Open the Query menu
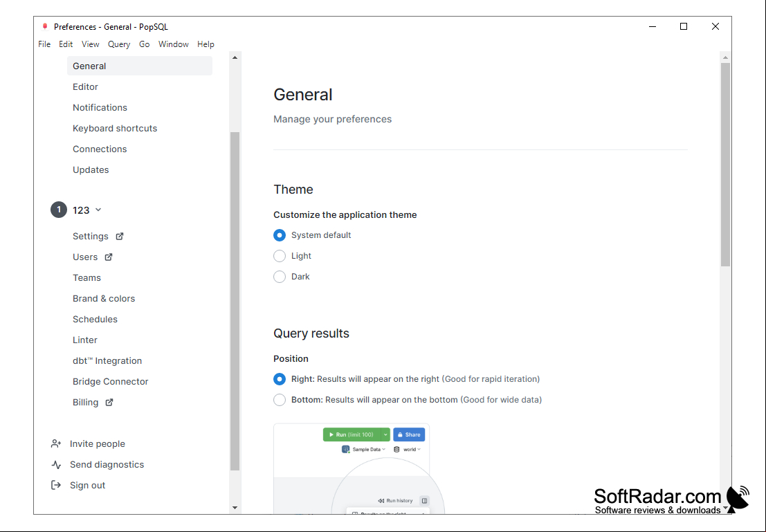Screen dimensions: 766x532 point(119,44)
